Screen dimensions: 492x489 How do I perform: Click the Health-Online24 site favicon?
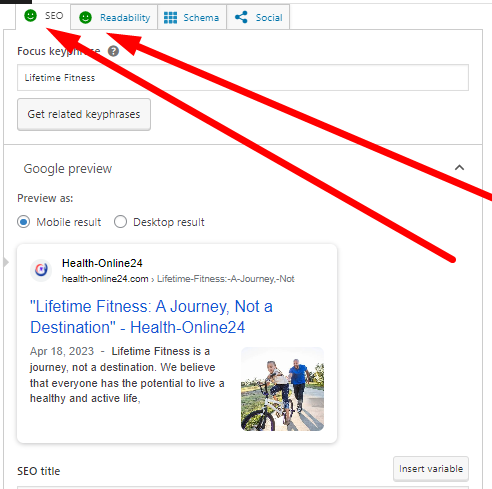(x=41, y=270)
